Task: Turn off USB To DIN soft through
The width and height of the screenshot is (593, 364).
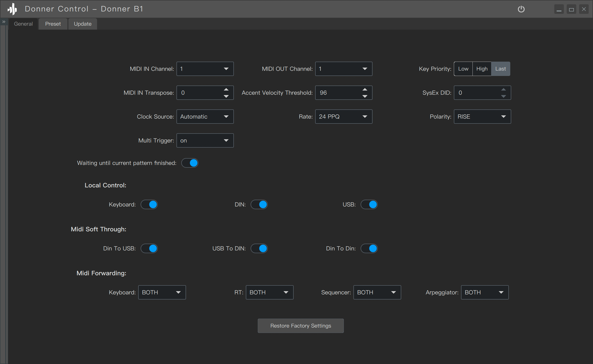Action: tap(259, 248)
